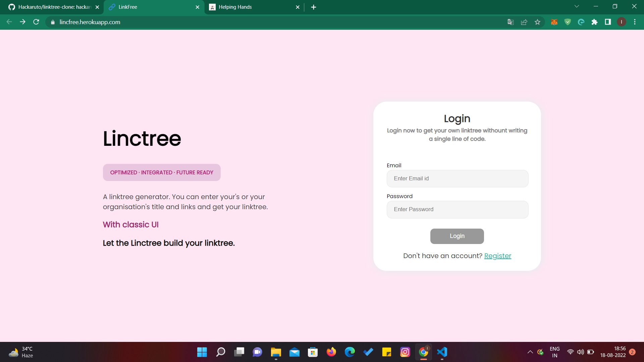The height and width of the screenshot is (362, 644).
Task: Toggle the browser side panel
Action: point(608,22)
